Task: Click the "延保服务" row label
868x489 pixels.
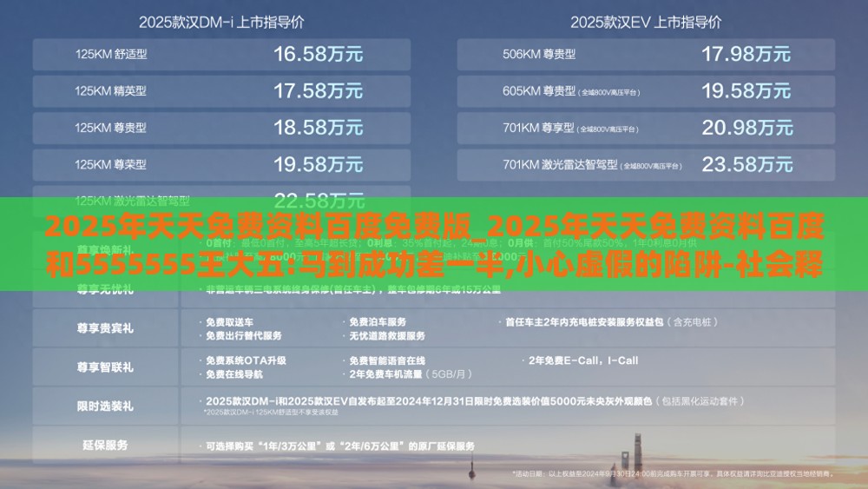Action: 105,446
